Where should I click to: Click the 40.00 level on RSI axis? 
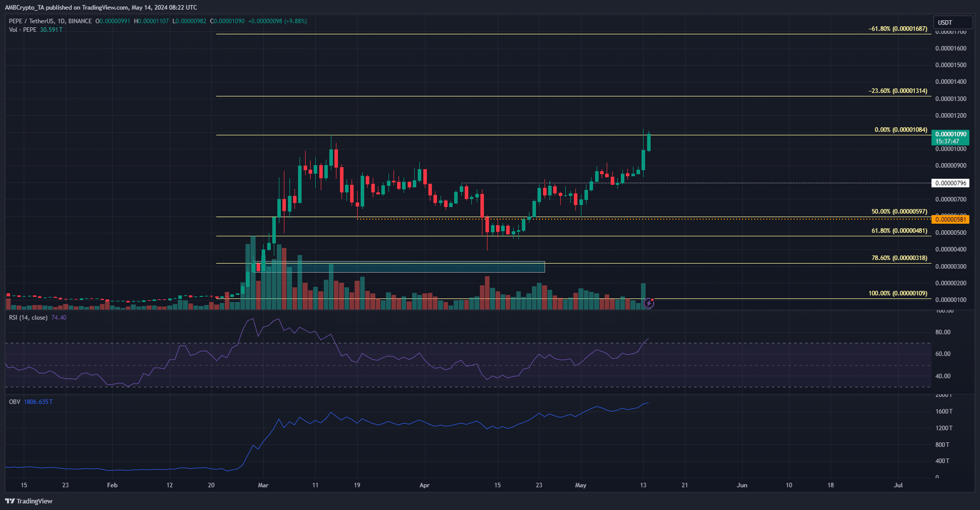[943, 376]
